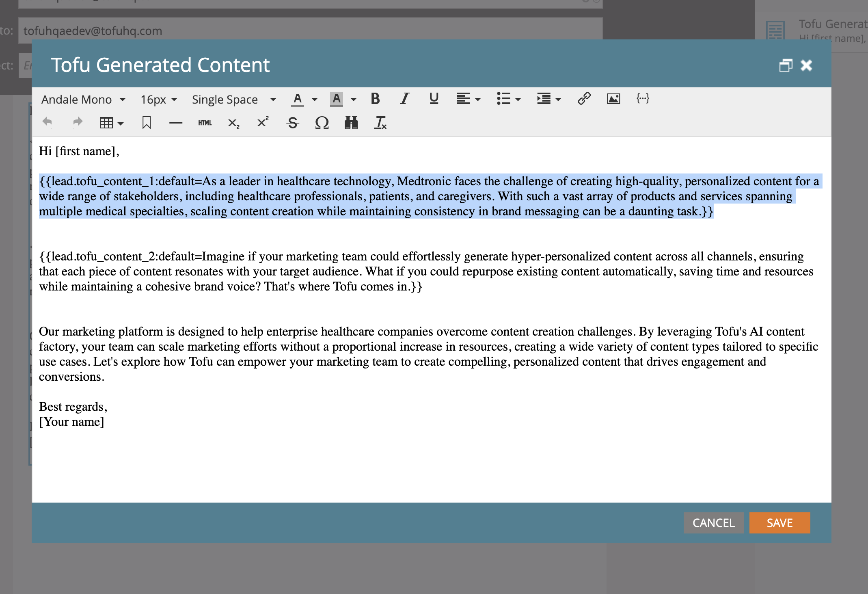Open the Single Space line height dropdown

point(234,100)
